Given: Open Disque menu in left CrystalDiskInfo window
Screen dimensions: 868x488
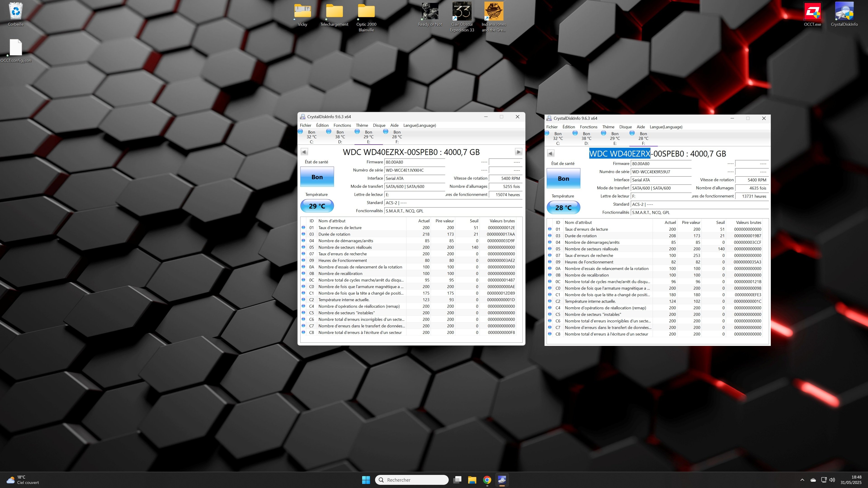Looking at the screenshot, I should [x=379, y=125].
